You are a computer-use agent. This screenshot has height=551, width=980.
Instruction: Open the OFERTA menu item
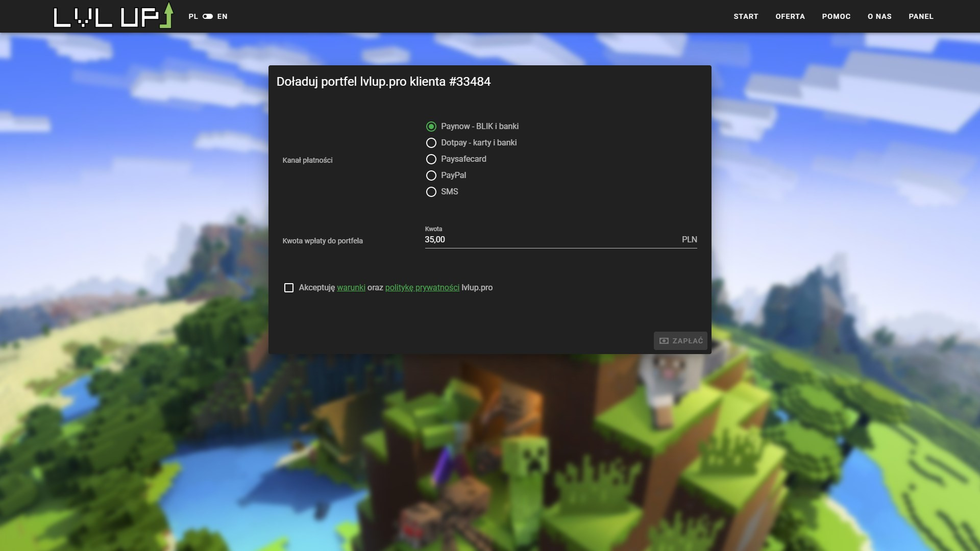(x=790, y=16)
